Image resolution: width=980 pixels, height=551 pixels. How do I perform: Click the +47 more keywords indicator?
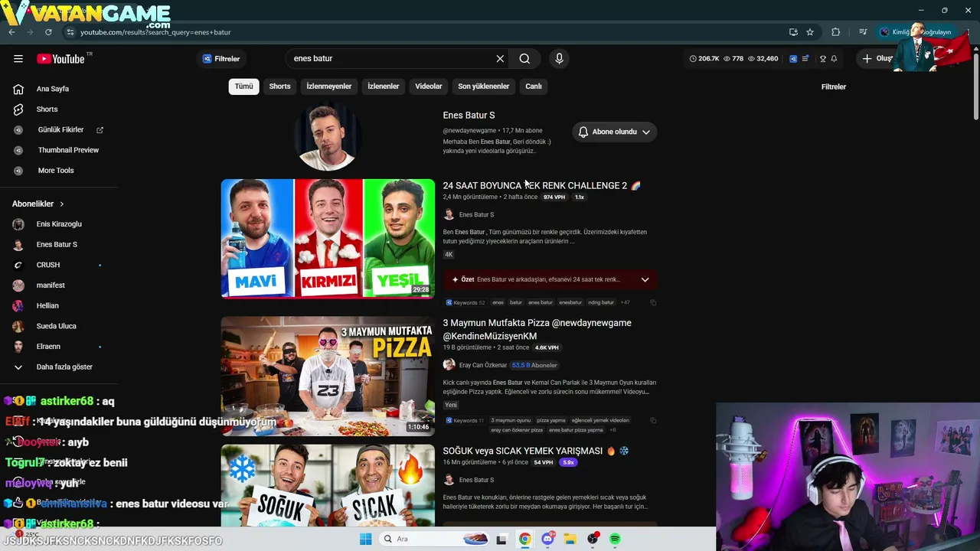pos(625,302)
